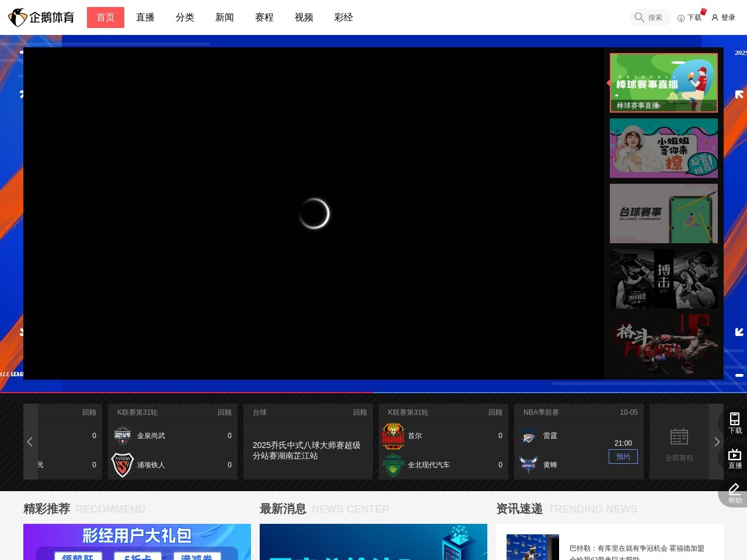
Task: Select the 台球赛事 channel thumbnail
Action: tap(664, 213)
